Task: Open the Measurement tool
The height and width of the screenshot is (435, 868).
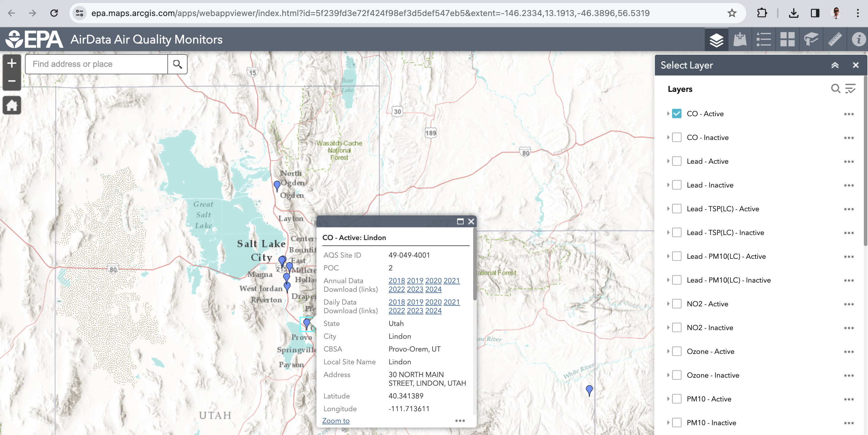Action: 835,40
